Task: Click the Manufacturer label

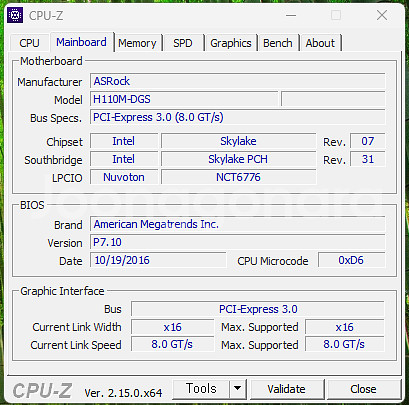Action: pyautogui.click(x=50, y=82)
